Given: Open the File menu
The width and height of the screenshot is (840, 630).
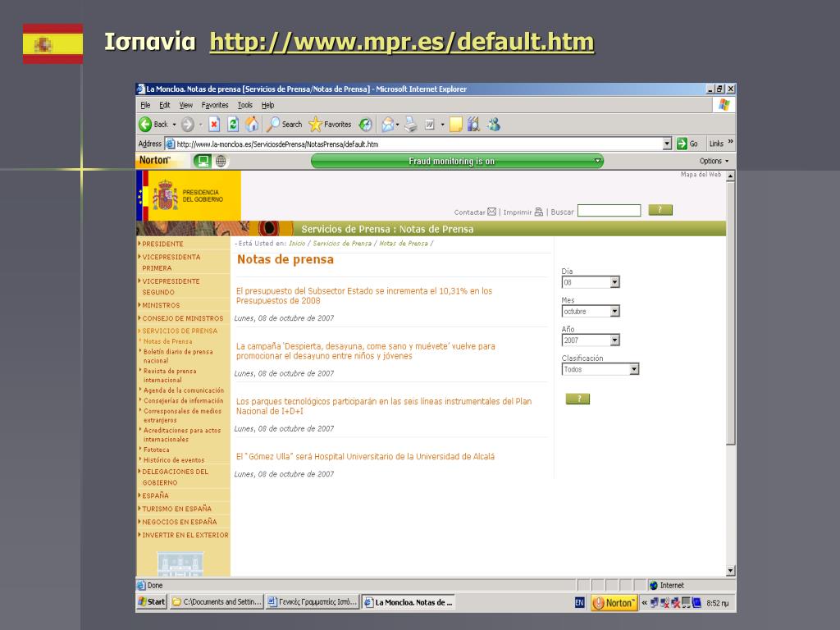Looking at the screenshot, I should 145,105.
